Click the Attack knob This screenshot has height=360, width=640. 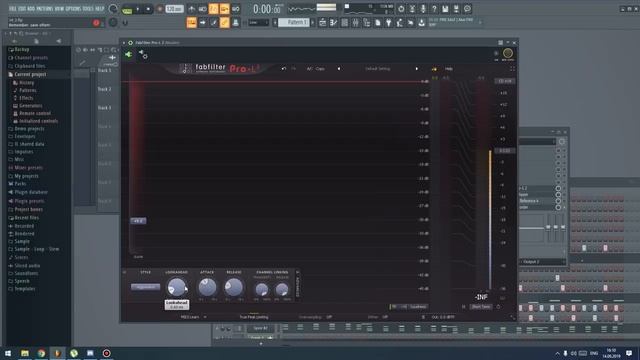point(207,287)
